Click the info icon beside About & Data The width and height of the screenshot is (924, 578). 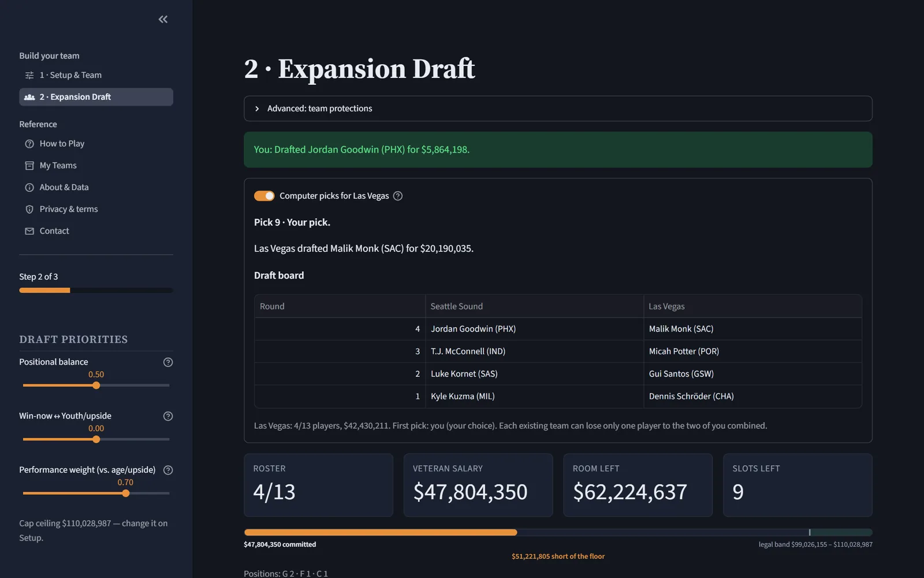(x=29, y=187)
